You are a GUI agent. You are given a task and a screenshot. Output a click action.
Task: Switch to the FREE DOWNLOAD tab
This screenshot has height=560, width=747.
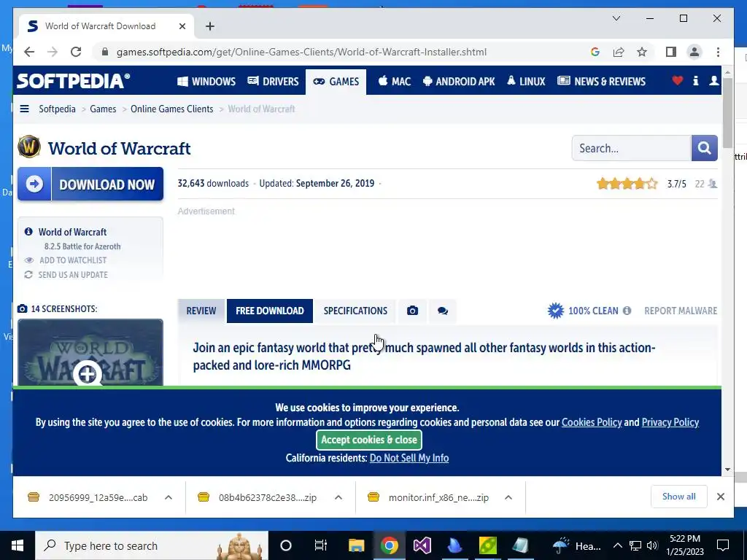tap(270, 311)
